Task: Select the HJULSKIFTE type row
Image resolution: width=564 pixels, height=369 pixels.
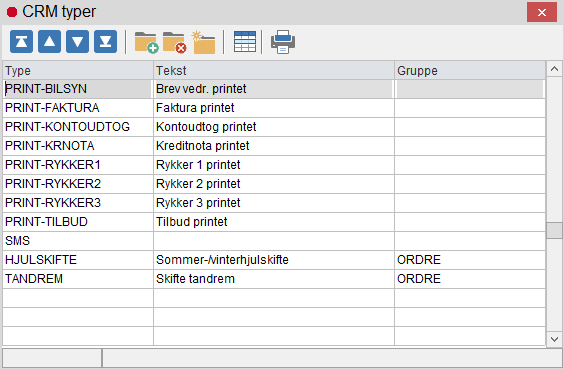Action: (x=274, y=260)
